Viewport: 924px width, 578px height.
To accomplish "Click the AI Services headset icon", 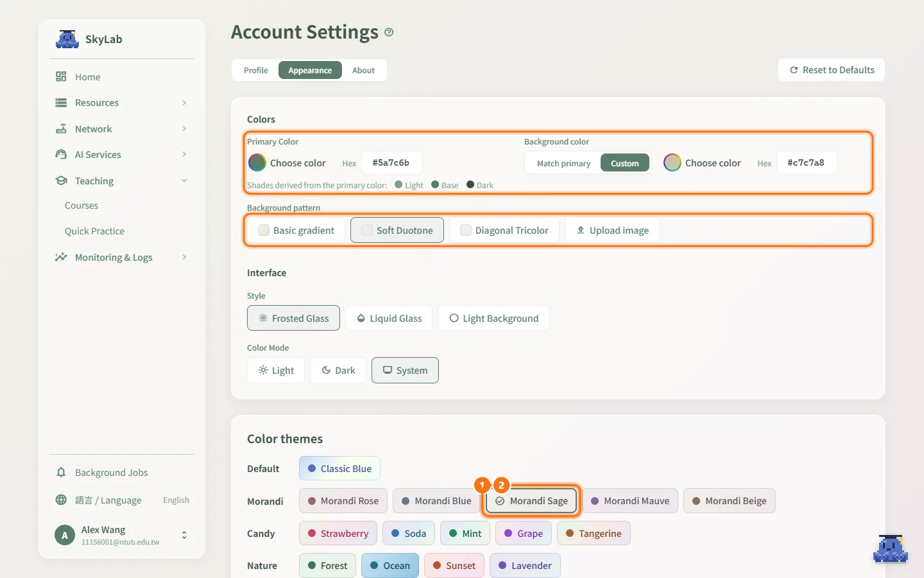I will tap(61, 154).
